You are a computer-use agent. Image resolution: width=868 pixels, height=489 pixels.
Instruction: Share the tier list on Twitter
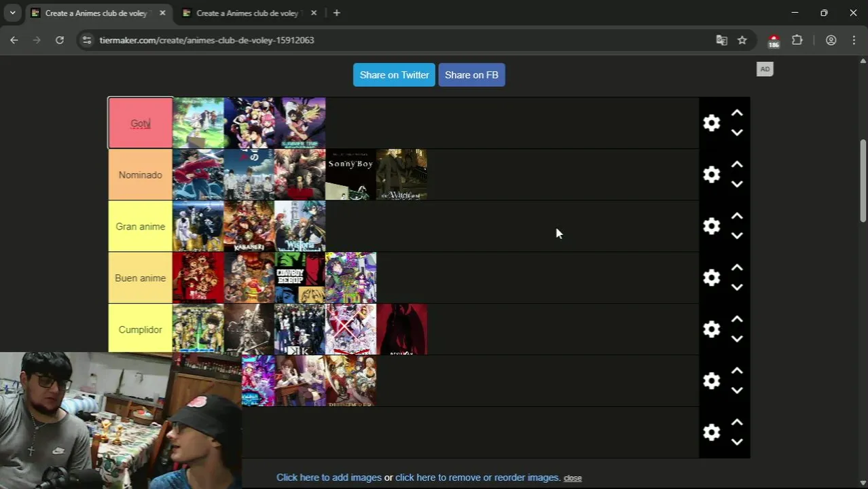[x=394, y=75]
